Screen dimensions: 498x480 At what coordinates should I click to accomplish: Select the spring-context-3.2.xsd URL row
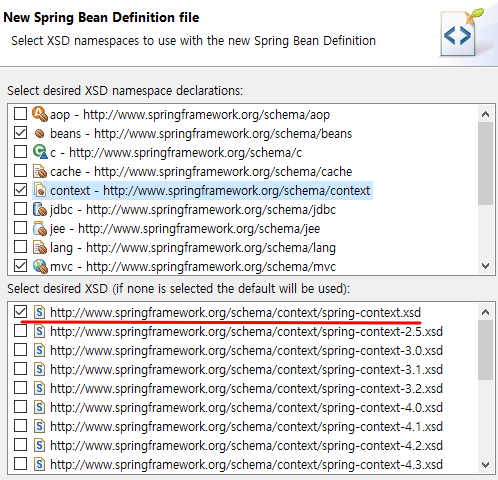pyautogui.click(x=246, y=388)
